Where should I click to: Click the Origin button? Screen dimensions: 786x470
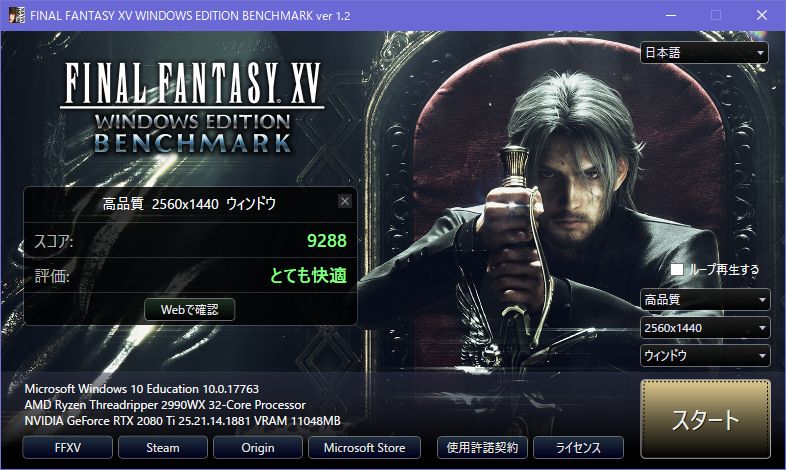tap(258, 447)
